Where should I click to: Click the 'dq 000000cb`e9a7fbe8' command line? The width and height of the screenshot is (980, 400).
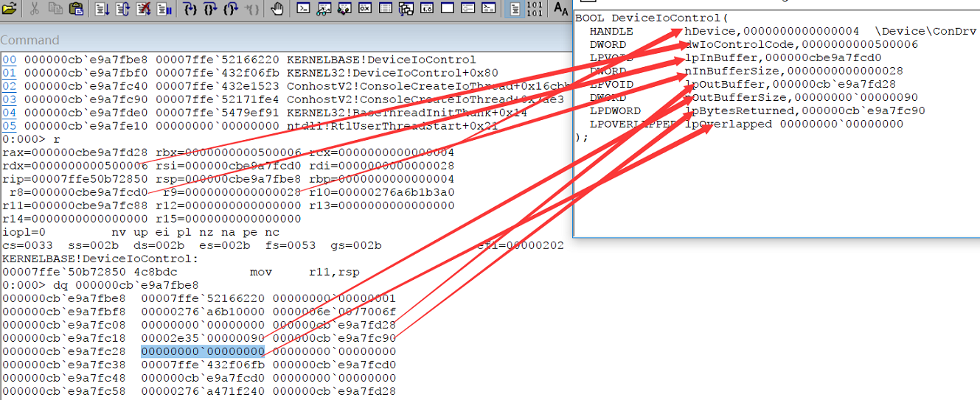click(99, 285)
